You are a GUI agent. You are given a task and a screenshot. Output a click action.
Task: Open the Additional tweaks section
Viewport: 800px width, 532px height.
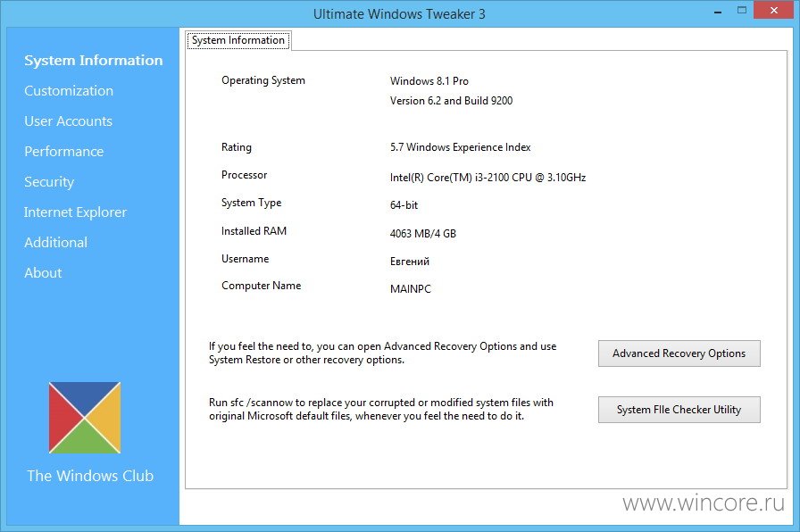click(x=55, y=242)
